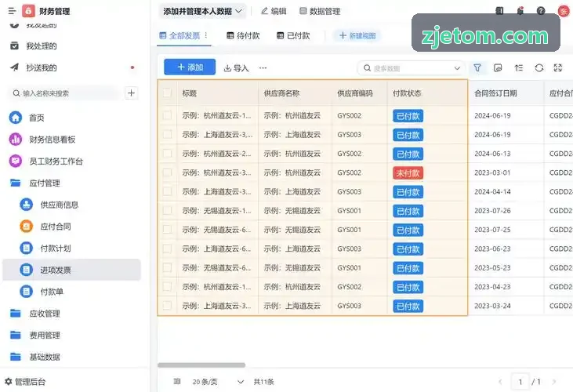This screenshot has width=573, height=392.
Task: Click the red 未付款 status tag
Action: pos(408,172)
